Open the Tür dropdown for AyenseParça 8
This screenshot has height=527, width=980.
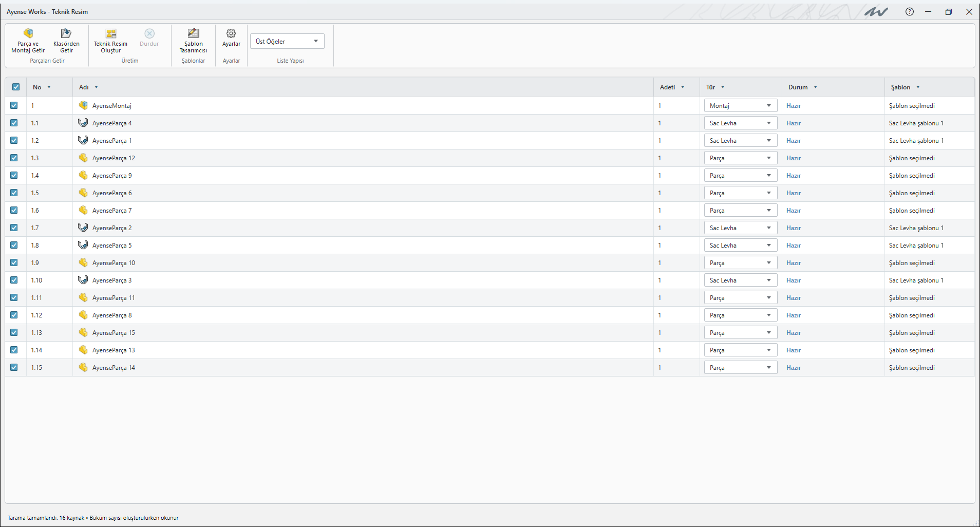[740, 315]
